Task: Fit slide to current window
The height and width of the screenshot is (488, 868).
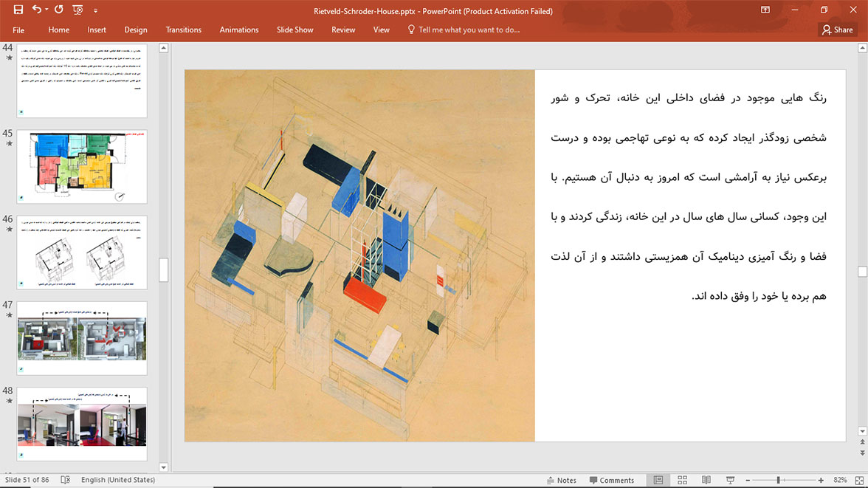Action: click(x=859, y=480)
